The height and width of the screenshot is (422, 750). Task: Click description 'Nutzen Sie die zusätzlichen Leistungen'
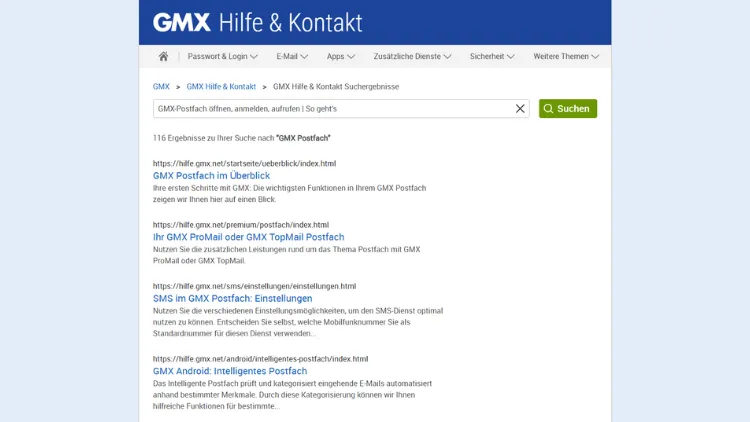point(287,255)
